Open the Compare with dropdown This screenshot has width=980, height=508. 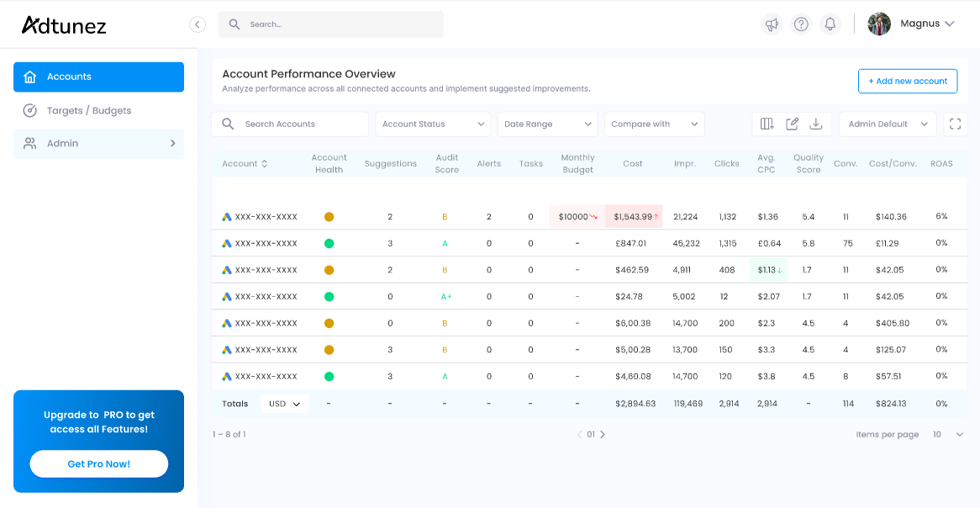(654, 124)
